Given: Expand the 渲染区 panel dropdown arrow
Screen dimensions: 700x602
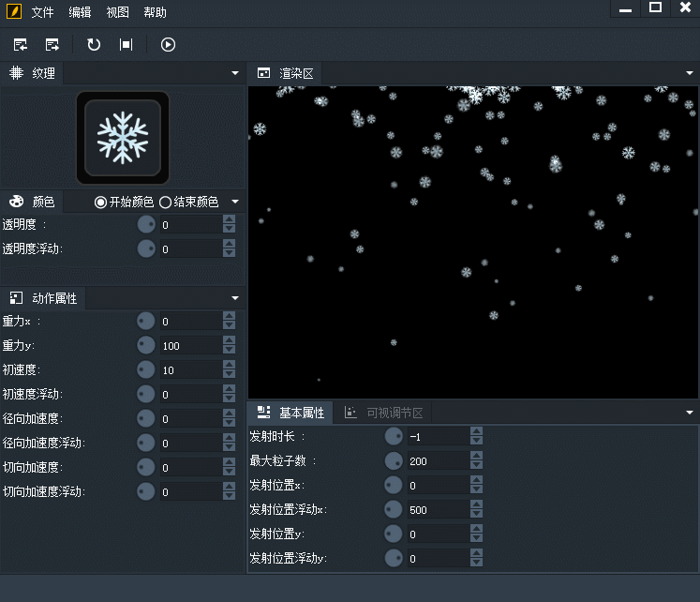Looking at the screenshot, I should point(690,73).
